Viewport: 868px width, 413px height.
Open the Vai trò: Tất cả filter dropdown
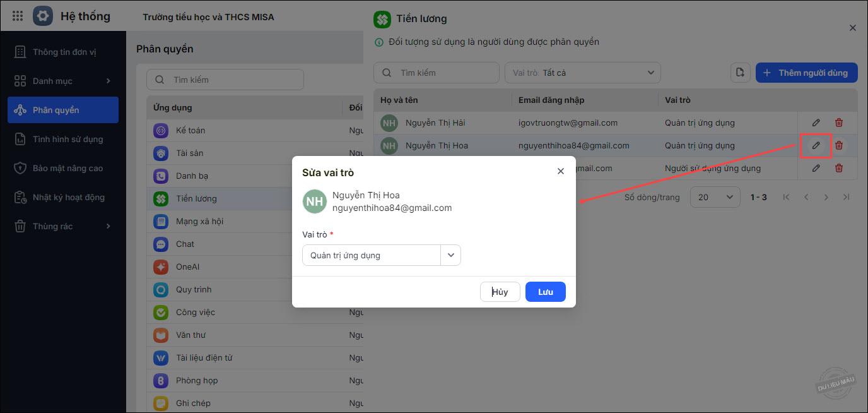(583, 73)
